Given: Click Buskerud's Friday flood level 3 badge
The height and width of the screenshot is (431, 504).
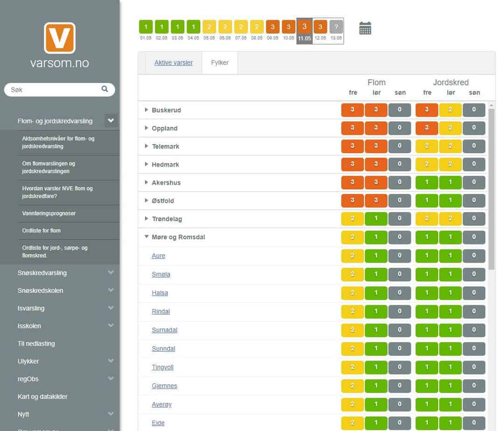Looking at the screenshot, I should tap(352, 110).
